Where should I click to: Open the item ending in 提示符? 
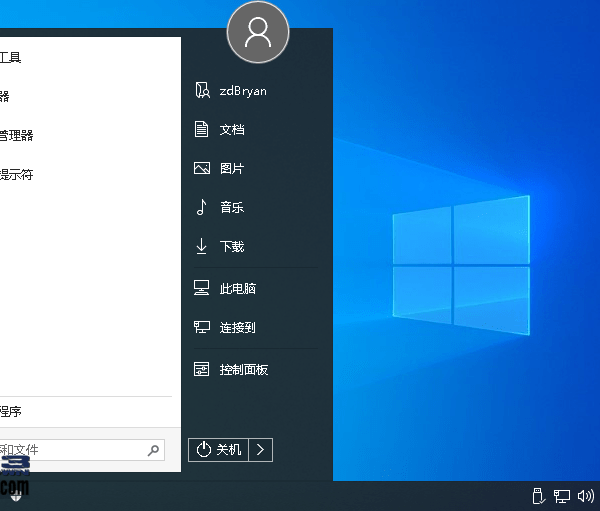(x=16, y=175)
